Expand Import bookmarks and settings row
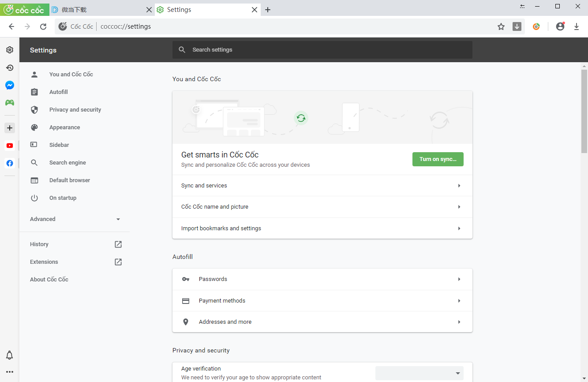This screenshot has height=382, width=588. pos(322,228)
